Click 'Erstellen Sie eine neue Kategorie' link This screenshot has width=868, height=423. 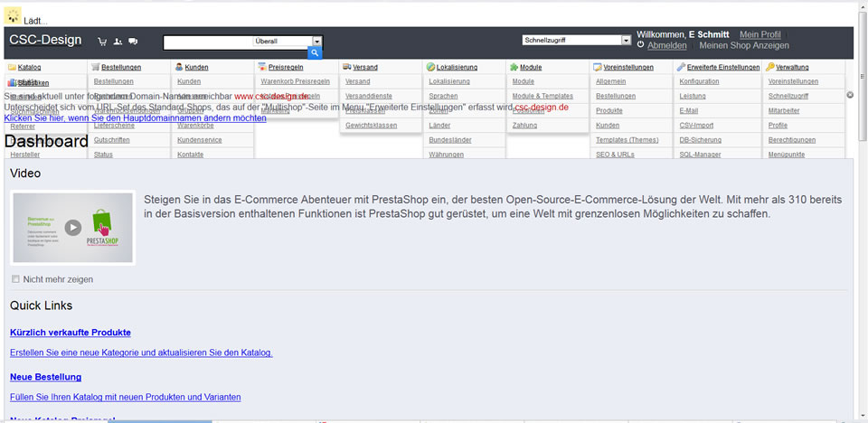click(141, 352)
